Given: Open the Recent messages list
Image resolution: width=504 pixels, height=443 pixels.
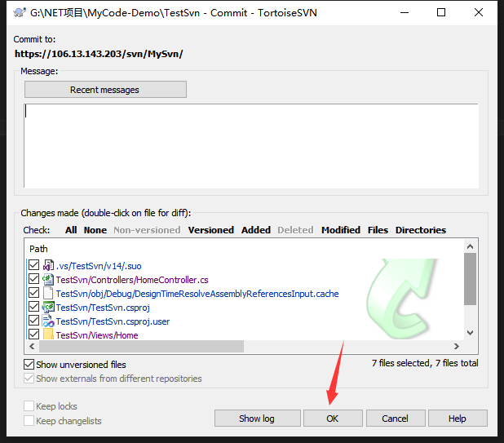Looking at the screenshot, I should coord(105,90).
